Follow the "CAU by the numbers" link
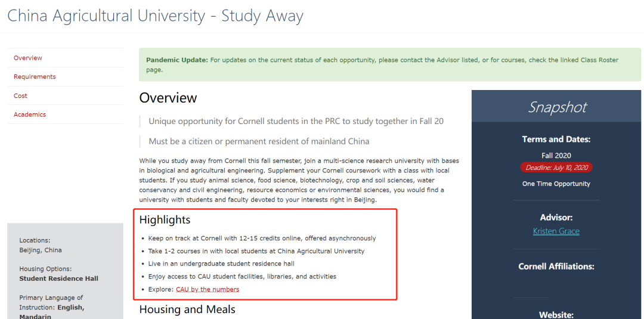The width and height of the screenshot is (644, 319). (x=208, y=289)
